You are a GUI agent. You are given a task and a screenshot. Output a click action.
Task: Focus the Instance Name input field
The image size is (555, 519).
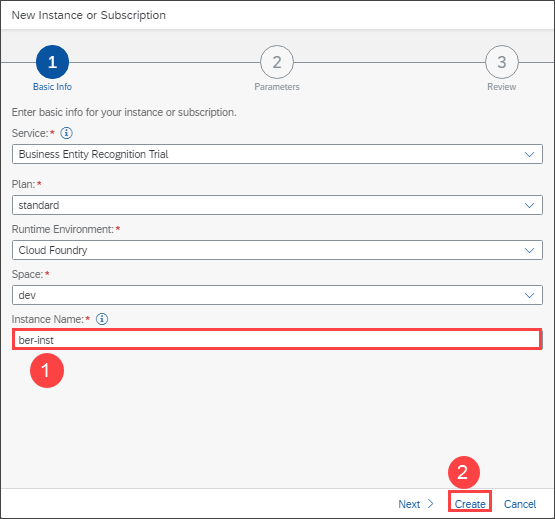[x=277, y=340]
